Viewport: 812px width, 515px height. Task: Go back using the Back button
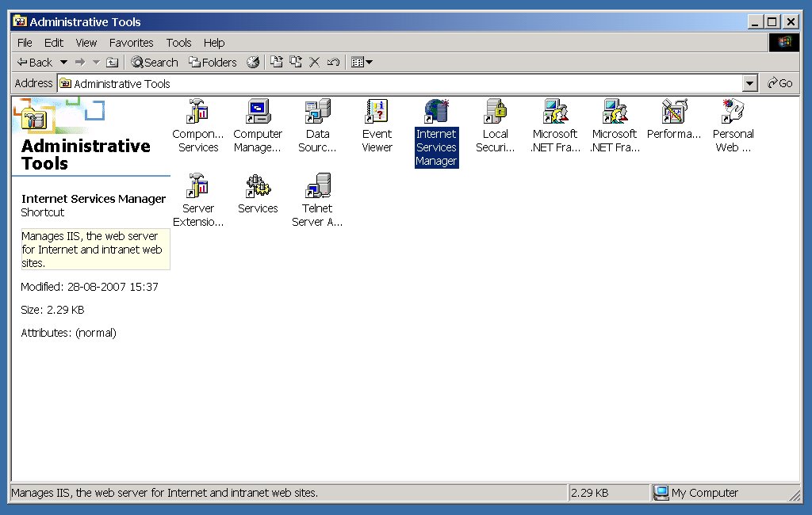[x=35, y=63]
